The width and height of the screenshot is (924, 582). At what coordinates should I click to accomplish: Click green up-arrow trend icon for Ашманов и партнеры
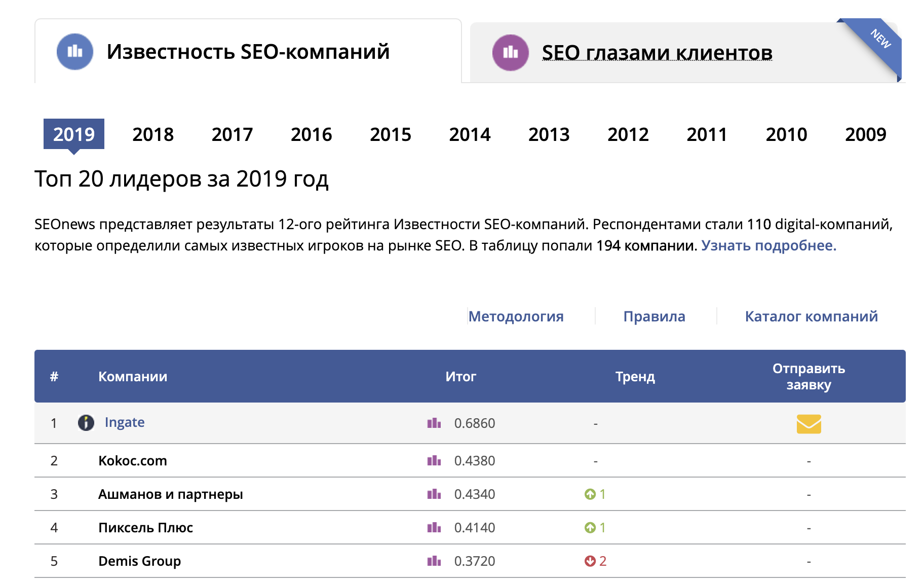590,494
